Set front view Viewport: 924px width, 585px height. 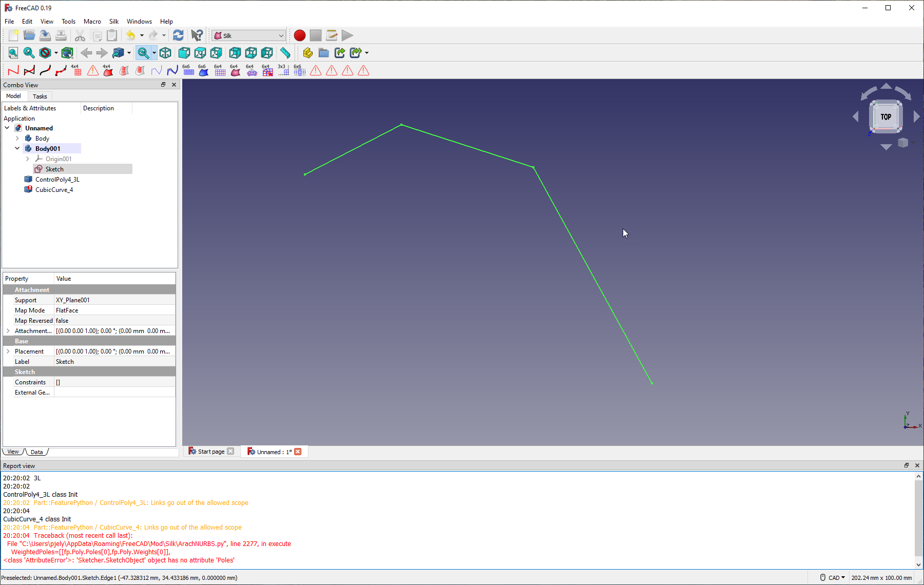[184, 53]
